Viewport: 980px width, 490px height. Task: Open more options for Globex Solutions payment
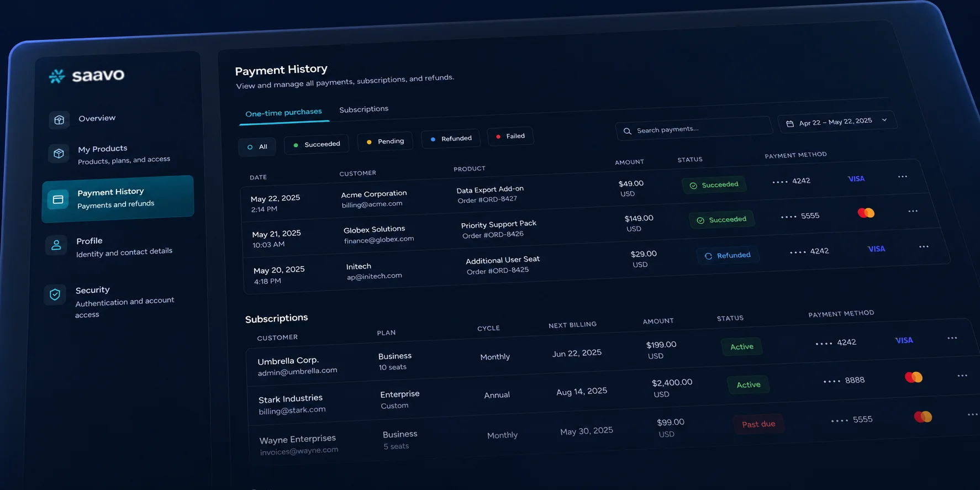coord(913,211)
